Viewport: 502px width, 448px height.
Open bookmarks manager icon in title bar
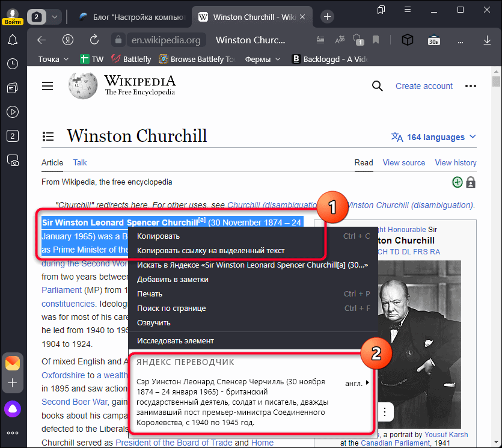pyautogui.click(x=381, y=10)
